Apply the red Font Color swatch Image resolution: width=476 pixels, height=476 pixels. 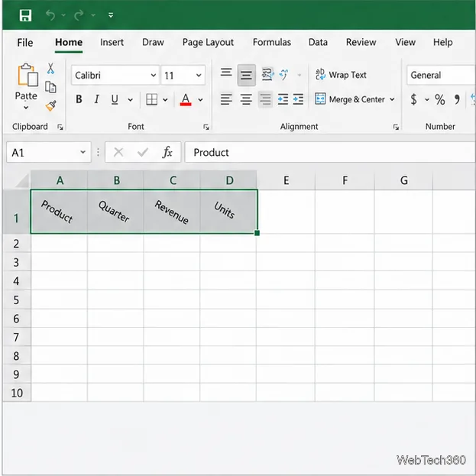pos(186,99)
